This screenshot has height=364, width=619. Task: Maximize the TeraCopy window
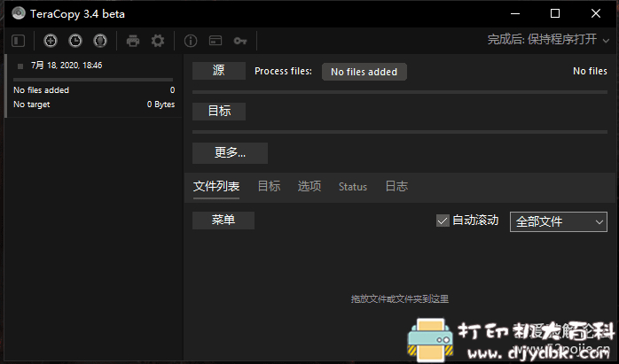(555, 13)
